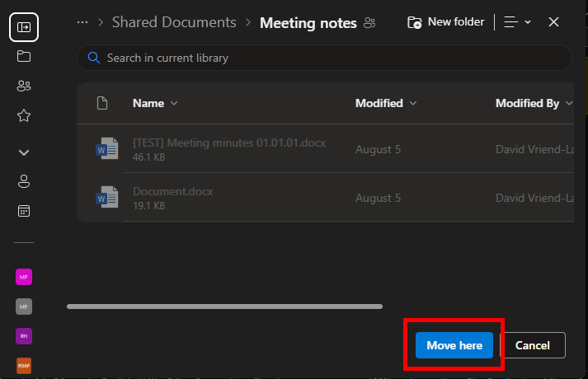The height and width of the screenshot is (379, 588).
Task: Select the orange RDAP site tile
Action: pyautogui.click(x=23, y=365)
